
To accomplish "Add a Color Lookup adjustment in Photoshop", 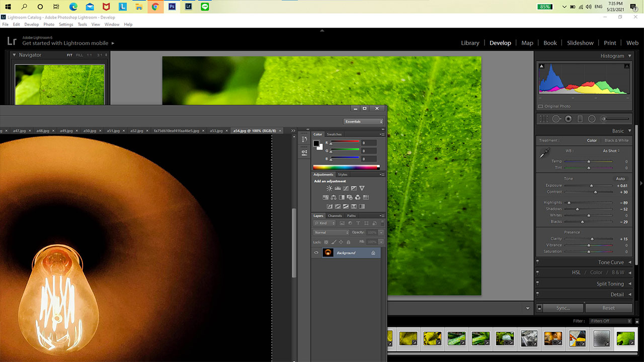I will pyautogui.click(x=366, y=197).
